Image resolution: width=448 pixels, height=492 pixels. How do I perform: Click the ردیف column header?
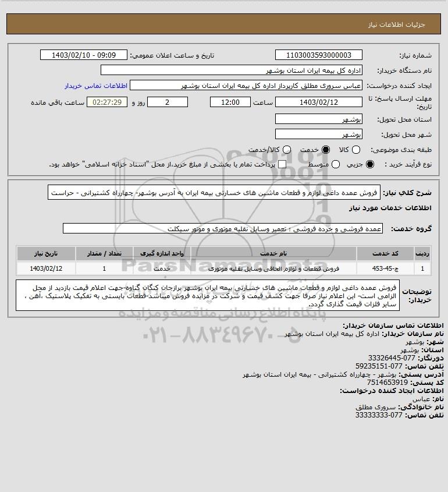[x=422, y=253]
